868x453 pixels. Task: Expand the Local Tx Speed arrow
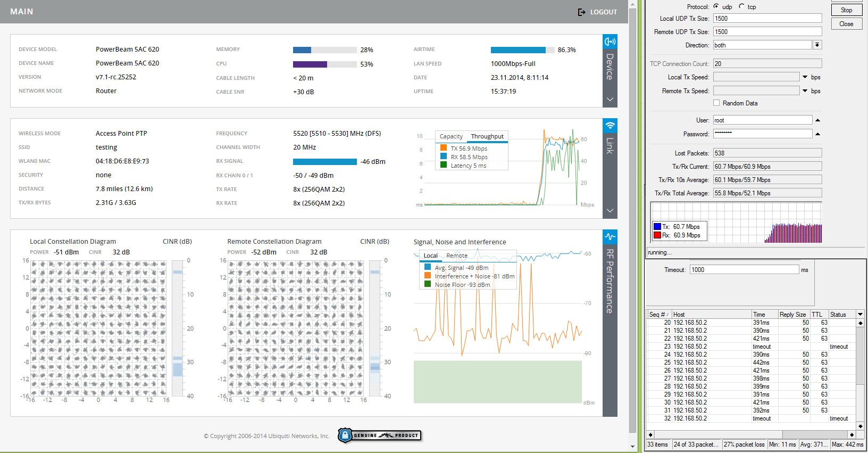(805, 77)
